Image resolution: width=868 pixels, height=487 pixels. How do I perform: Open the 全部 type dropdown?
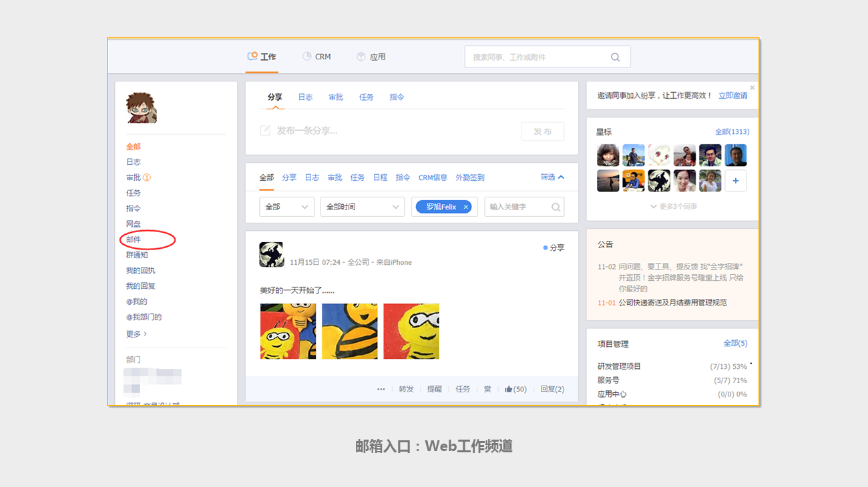(x=287, y=207)
